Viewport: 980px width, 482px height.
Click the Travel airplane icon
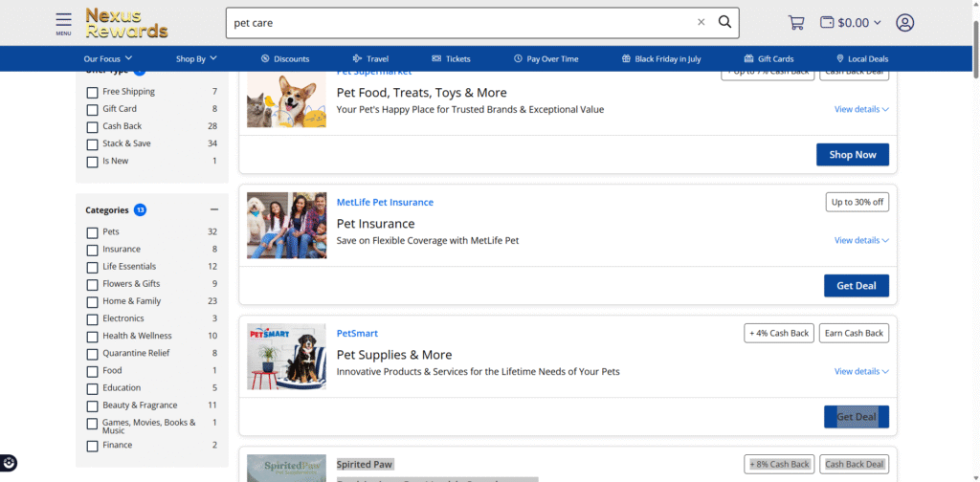[358, 58]
